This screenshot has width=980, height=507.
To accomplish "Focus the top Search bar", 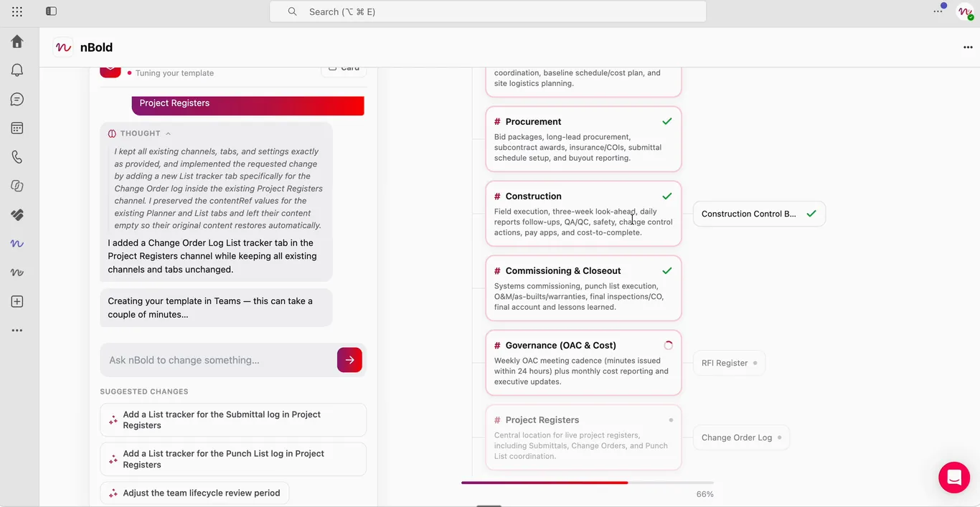I will (488, 11).
